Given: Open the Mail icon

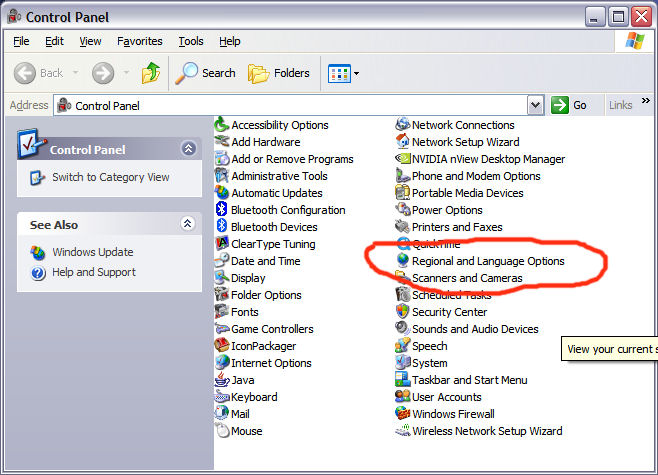Looking at the screenshot, I should click(221, 414).
